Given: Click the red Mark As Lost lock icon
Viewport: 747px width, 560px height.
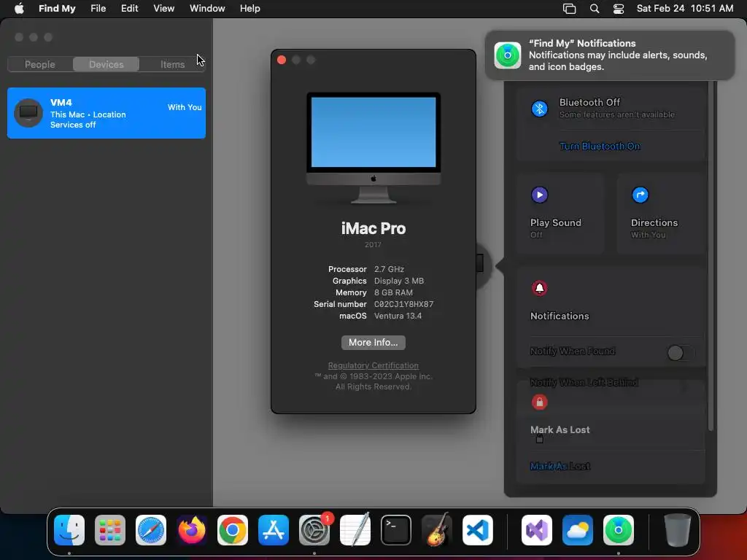Looking at the screenshot, I should coord(539,402).
